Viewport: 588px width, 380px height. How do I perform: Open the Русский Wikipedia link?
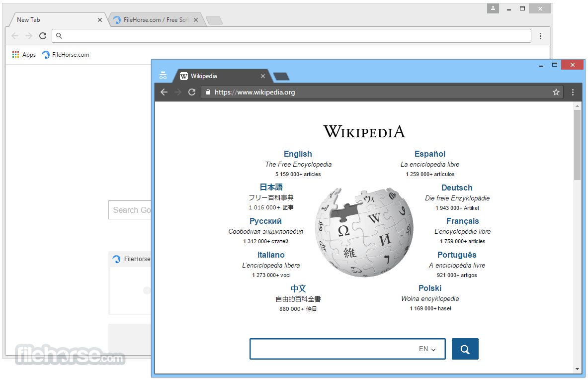265,221
